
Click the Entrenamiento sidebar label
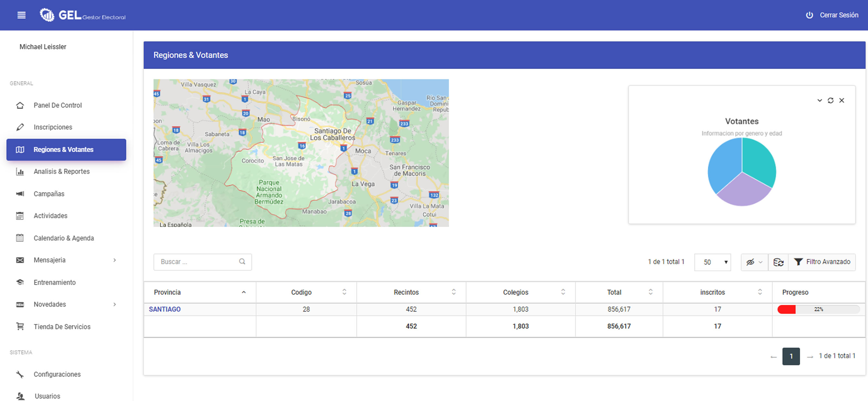pos(55,283)
